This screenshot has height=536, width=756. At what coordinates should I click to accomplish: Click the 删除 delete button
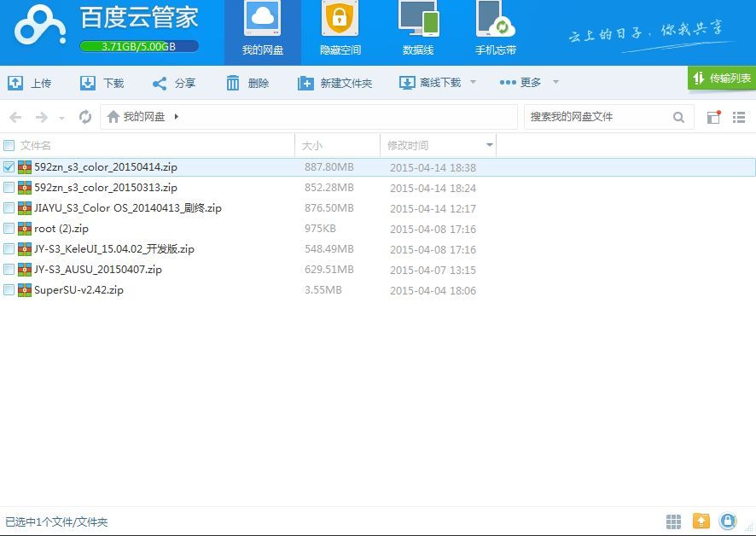pos(247,83)
